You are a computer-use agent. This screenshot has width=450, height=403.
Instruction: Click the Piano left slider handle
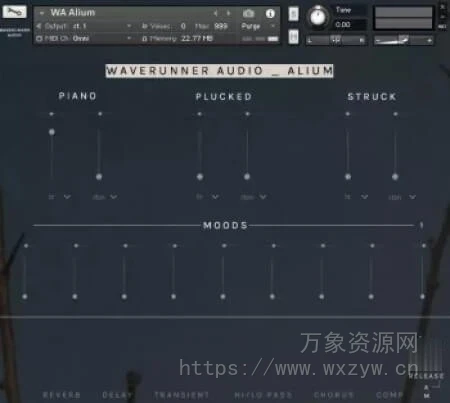pyautogui.click(x=52, y=132)
